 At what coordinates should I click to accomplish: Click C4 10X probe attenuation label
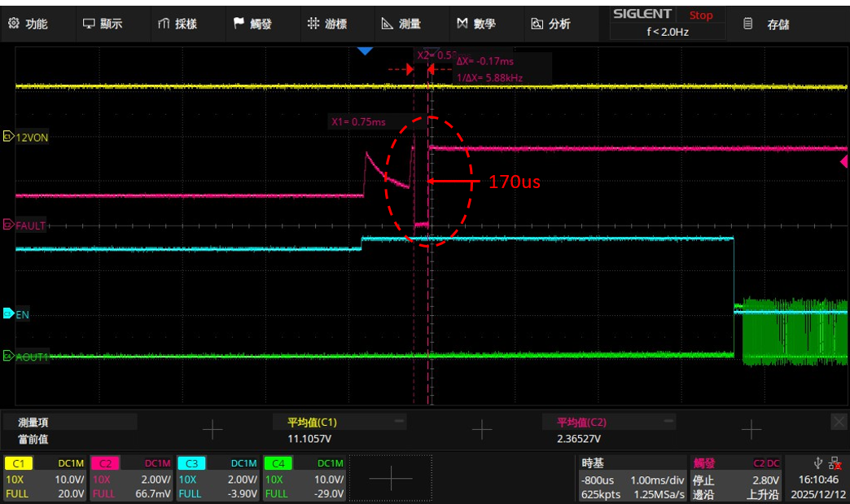pyautogui.click(x=274, y=480)
